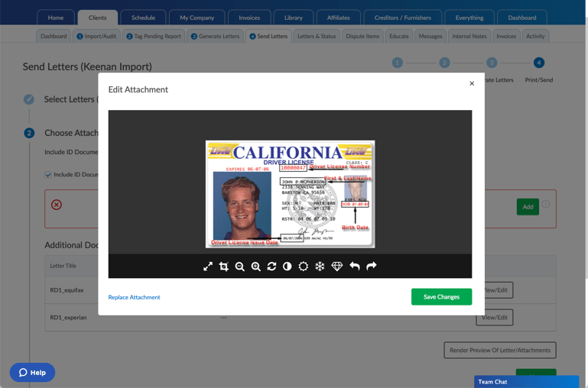The height and width of the screenshot is (388, 588).
Task: Open the Invoices main tab
Action: click(249, 18)
